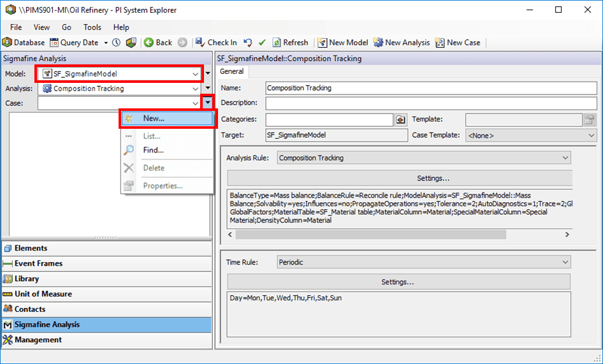Screen dimensions: 603x364
Task: Click the greyed Forward arrow icon
Action: (183, 42)
